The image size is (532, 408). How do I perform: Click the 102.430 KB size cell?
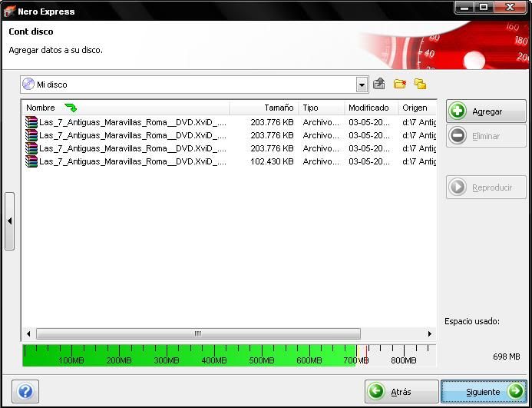(272, 161)
